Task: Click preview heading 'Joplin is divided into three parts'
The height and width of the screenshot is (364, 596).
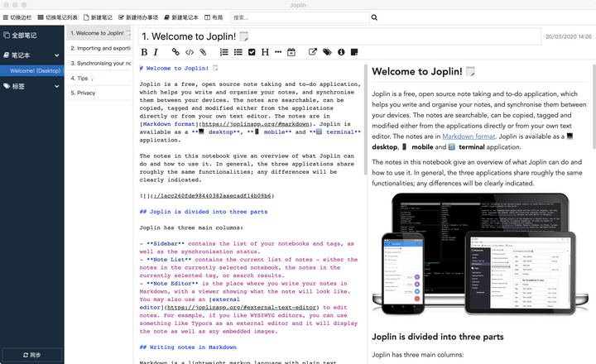Action: pos(438,337)
